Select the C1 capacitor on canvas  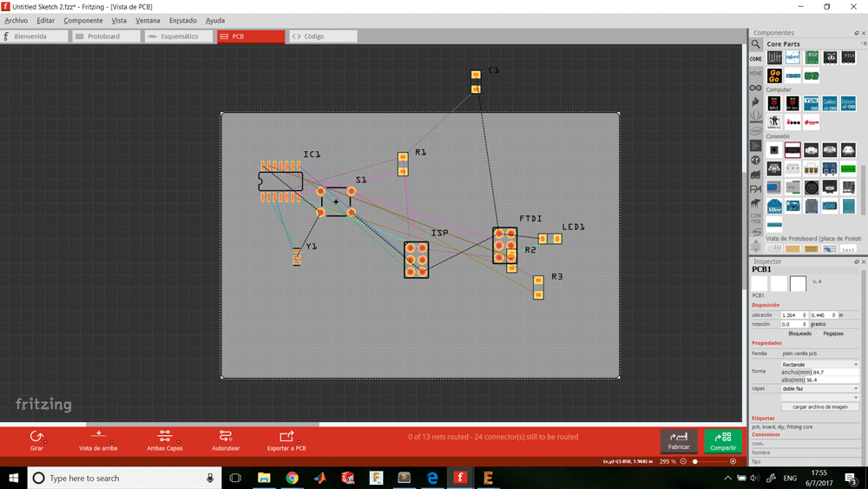(x=476, y=82)
